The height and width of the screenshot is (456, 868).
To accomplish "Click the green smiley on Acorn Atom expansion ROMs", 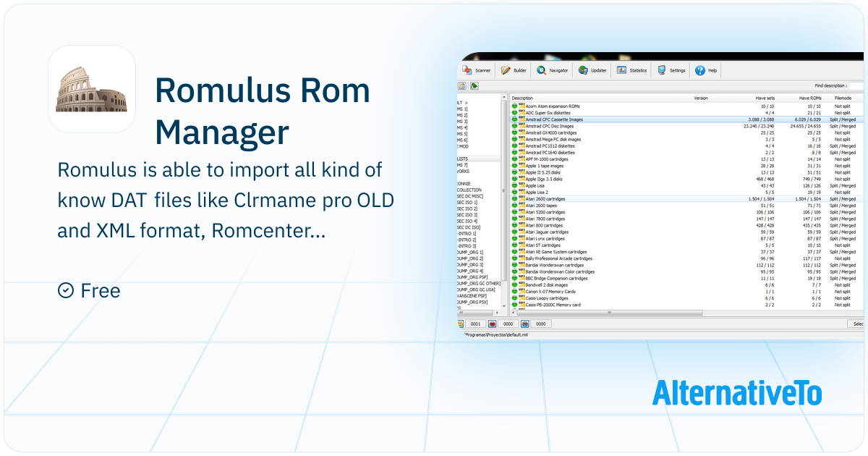I will tap(514, 106).
